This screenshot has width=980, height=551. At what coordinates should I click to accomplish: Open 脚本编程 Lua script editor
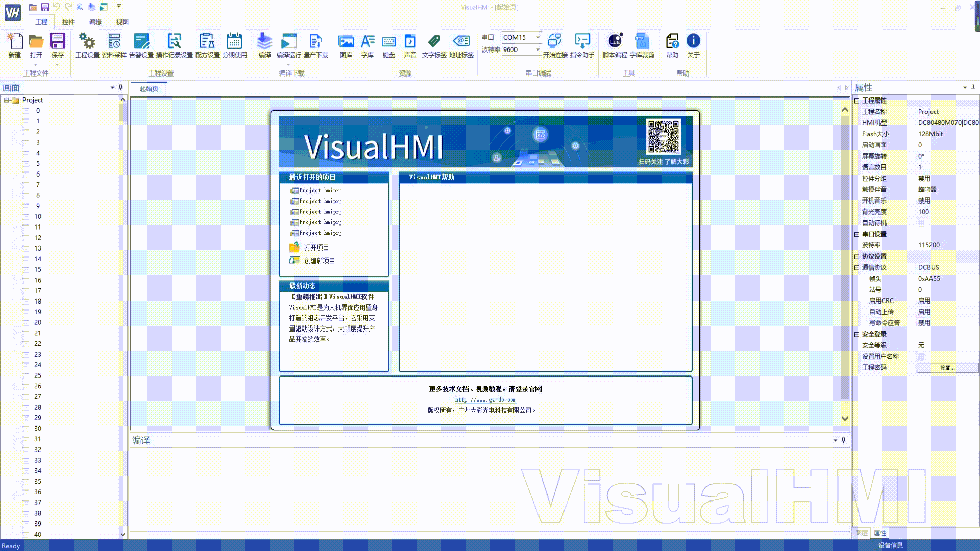pos(615,45)
